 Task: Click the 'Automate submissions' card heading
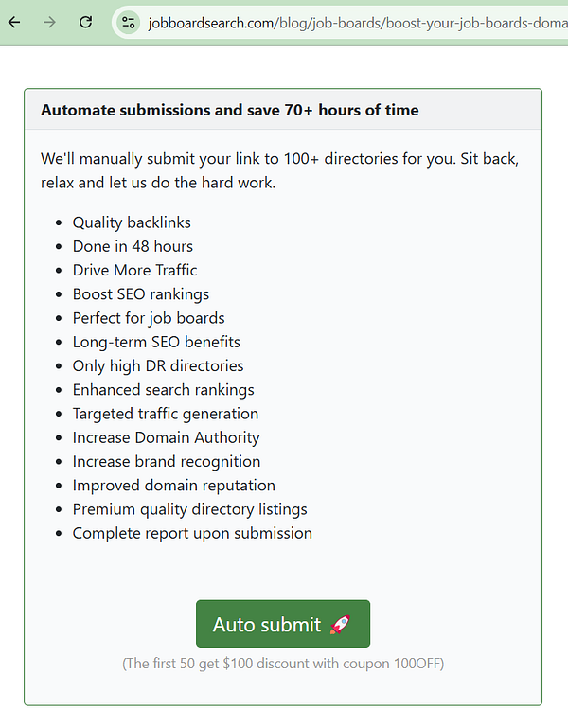click(x=229, y=110)
